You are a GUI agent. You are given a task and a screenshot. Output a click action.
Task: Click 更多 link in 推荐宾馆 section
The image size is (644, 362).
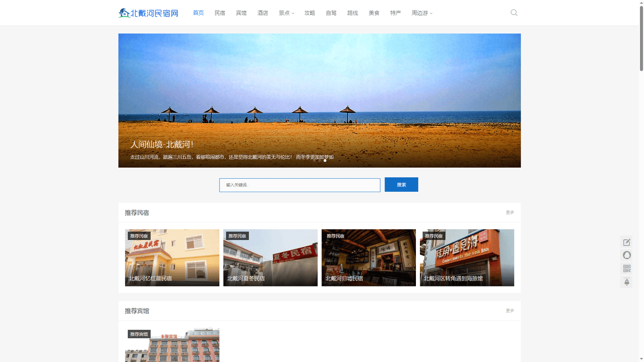[510, 311]
